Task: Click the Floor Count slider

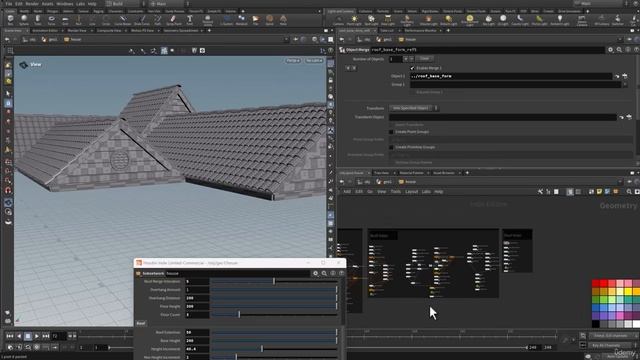Action: pyautogui.click(x=273, y=315)
